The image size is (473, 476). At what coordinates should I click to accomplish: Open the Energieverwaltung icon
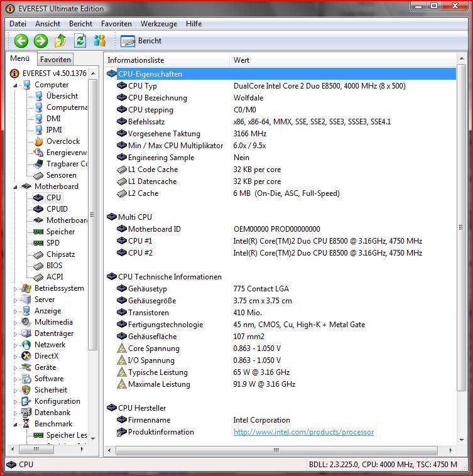tap(38, 153)
